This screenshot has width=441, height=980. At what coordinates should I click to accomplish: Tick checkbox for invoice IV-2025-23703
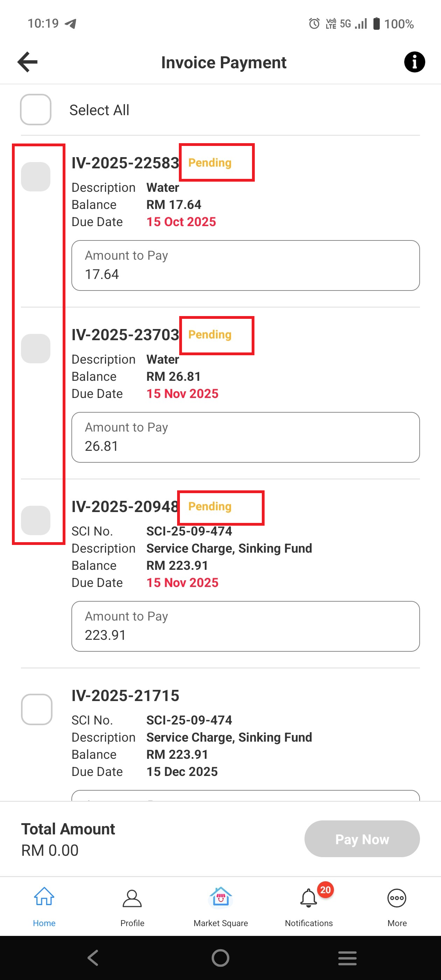pyautogui.click(x=36, y=349)
